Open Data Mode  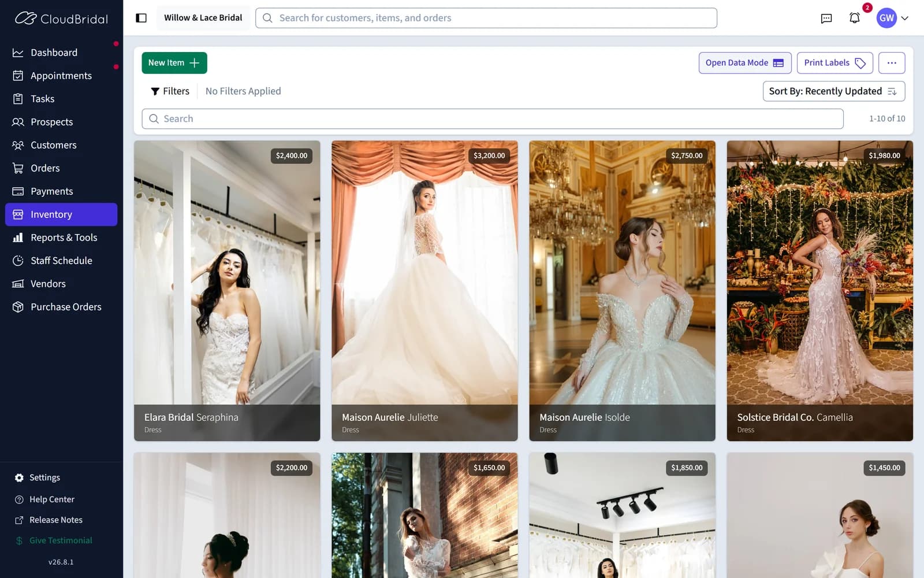tap(745, 63)
